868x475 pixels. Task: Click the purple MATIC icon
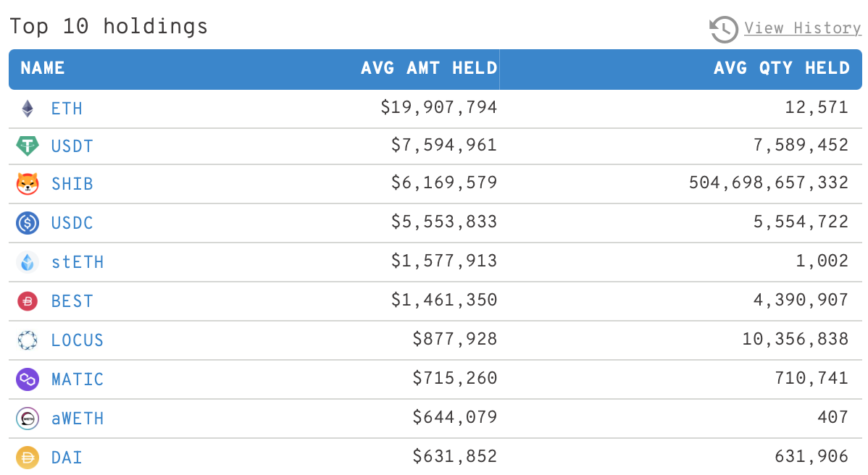(27, 379)
